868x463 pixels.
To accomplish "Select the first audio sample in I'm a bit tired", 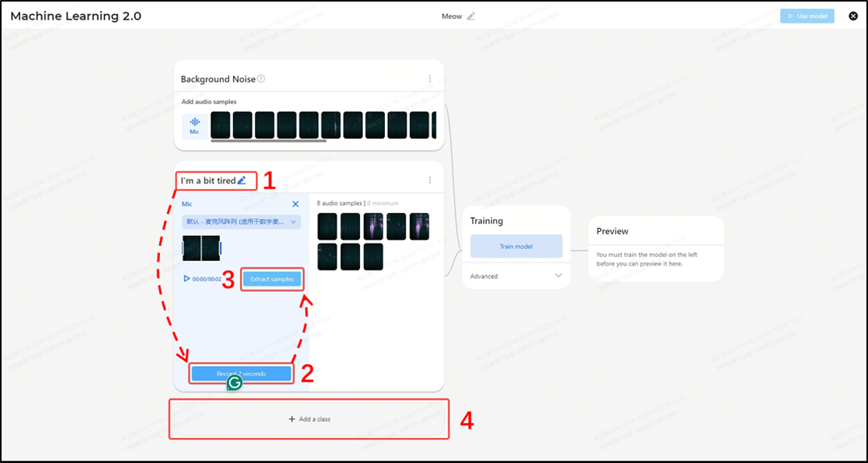I will (327, 226).
